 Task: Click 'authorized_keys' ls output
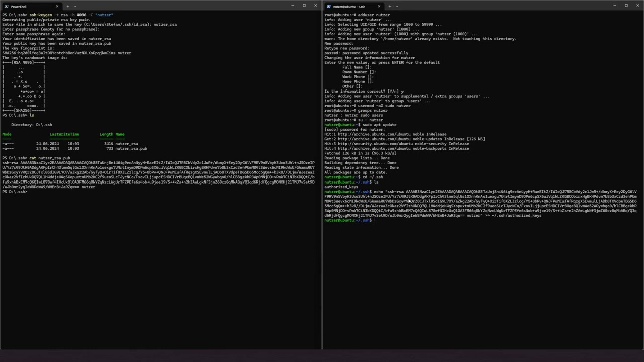[341, 187]
